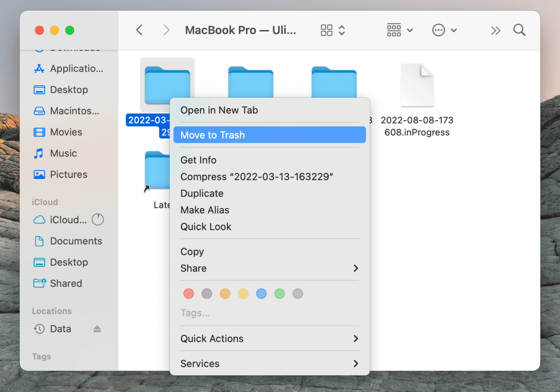
Task: Apply the green tag color
Action: (x=280, y=294)
